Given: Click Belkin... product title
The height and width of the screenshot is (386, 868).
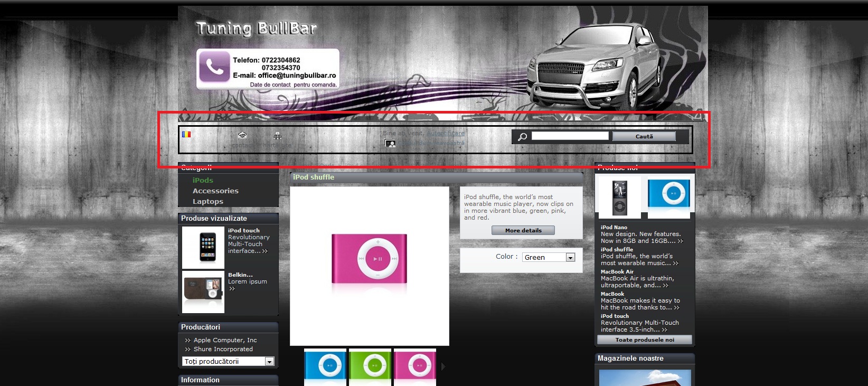Looking at the screenshot, I should point(240,275).
